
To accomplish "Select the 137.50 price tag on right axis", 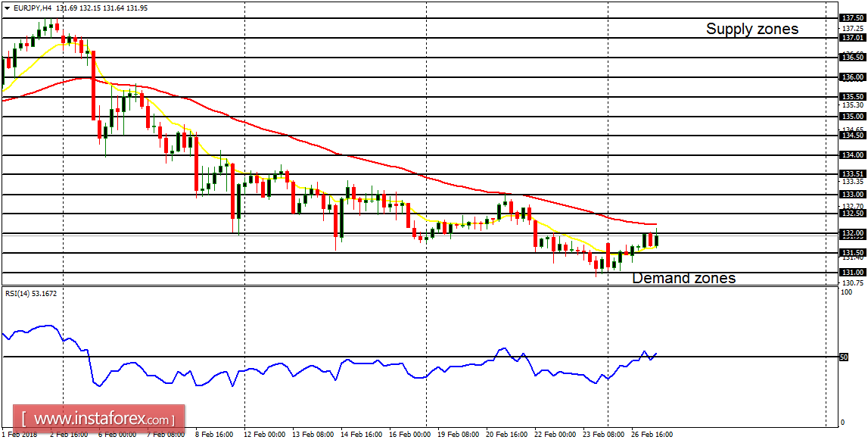I will coord(851,17).
